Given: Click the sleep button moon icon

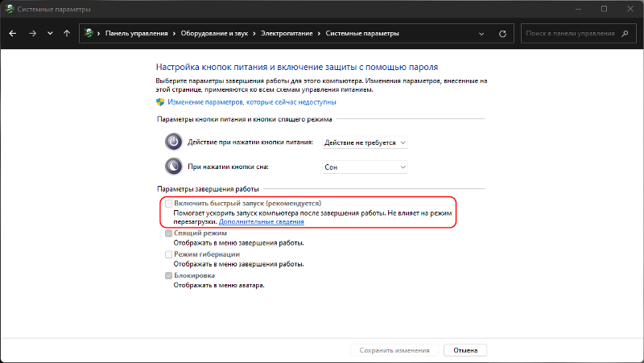Looking at the screenshot, I should tap(174, 167).
